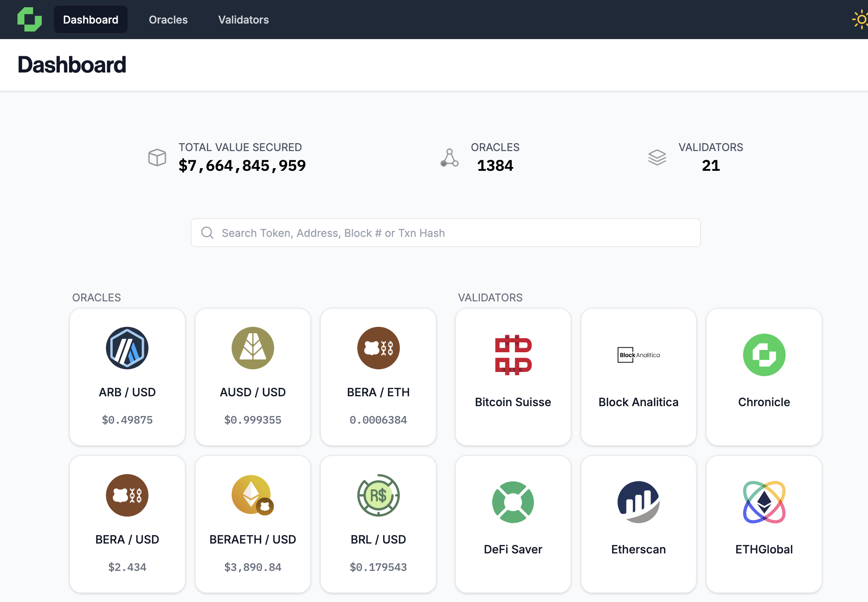Click the Total Value Secured cube icon
The width and height of the screenshot is (868, 602).
[x=157, y=157]
